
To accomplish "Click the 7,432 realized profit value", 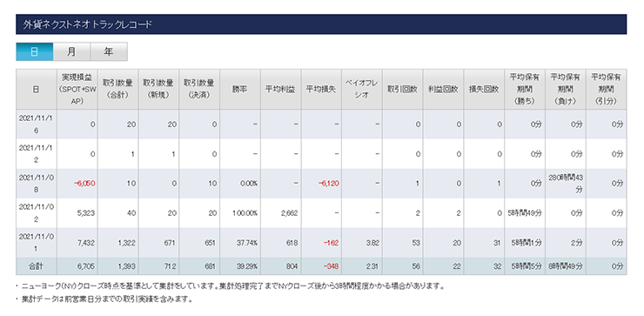I will tap(87, 243).
